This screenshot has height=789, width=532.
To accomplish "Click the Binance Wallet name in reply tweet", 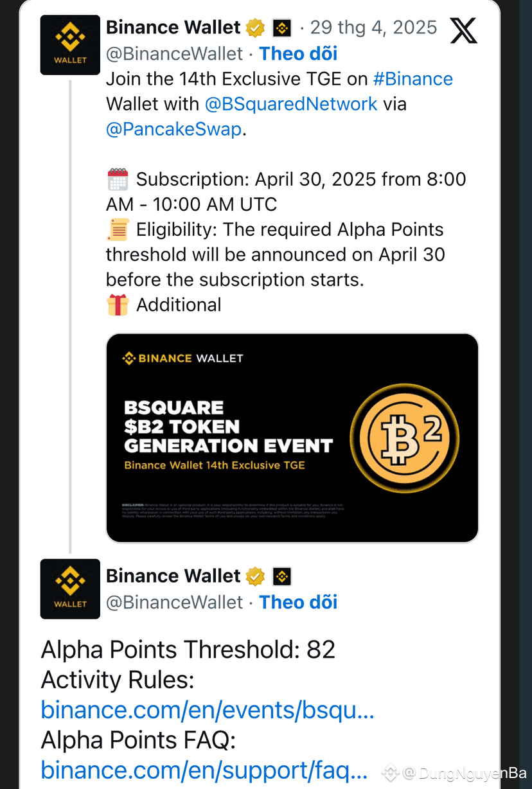I will tap(173, 576).
